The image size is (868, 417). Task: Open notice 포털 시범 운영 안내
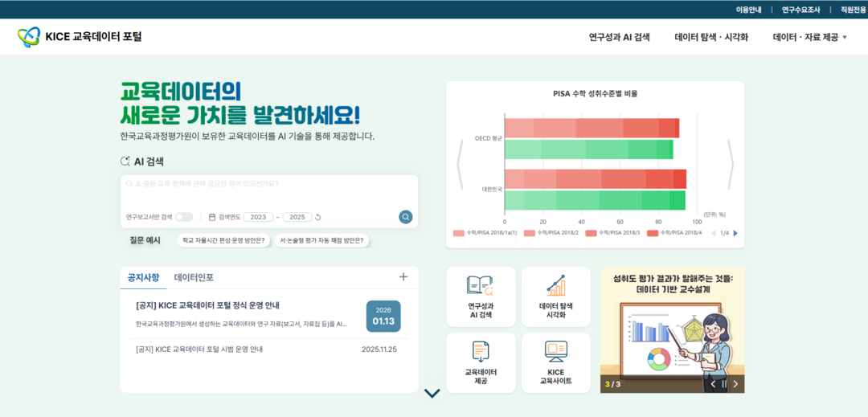199,350
